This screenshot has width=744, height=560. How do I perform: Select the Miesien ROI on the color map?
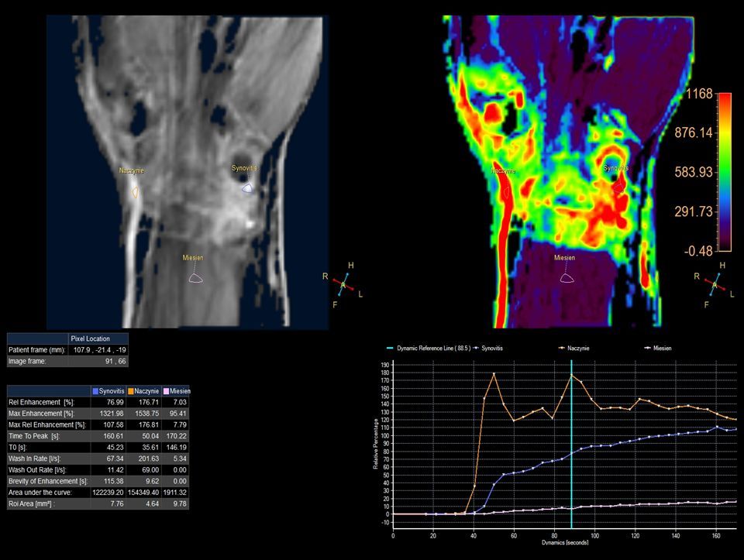(567, 277)
